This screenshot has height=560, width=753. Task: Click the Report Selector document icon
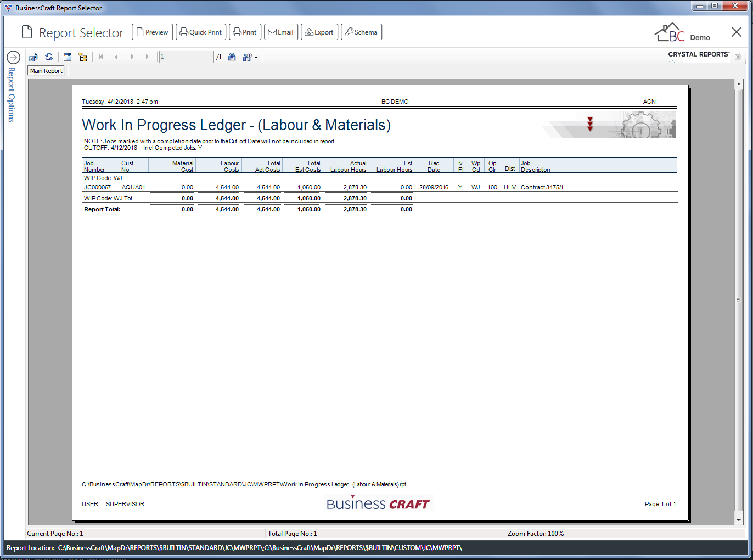(x=27, y=32)
